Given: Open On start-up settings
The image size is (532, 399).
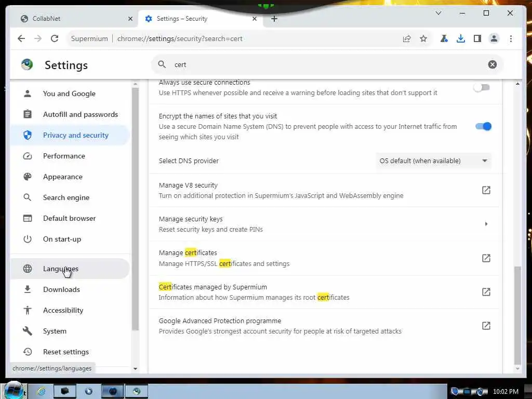Looking at the screenshot, I should [x=70, y=239].
